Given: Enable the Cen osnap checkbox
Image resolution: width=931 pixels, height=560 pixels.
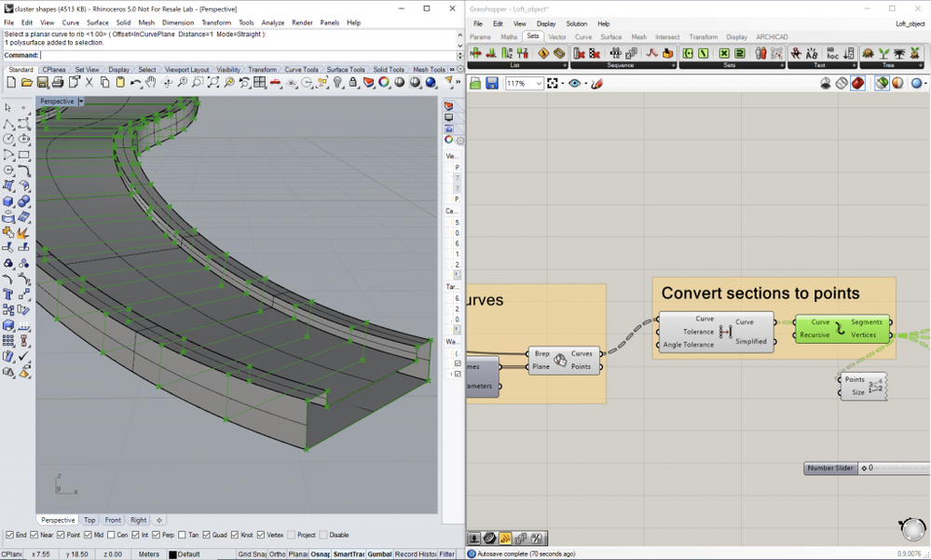Looking at the screenshot, I should point(112,535).
